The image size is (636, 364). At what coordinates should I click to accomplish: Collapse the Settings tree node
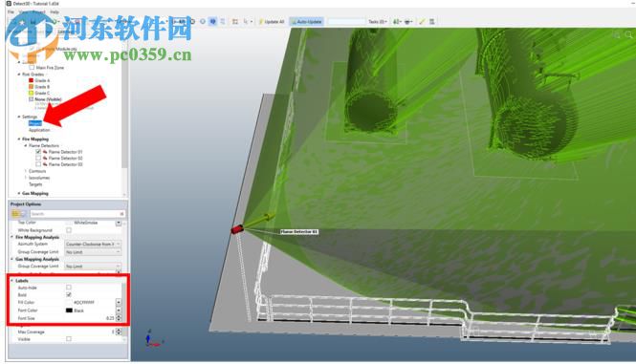[x=19, y=117]
